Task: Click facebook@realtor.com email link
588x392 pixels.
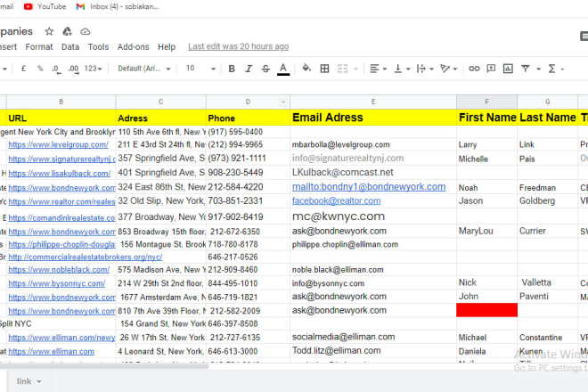Action: coord(337,201)
